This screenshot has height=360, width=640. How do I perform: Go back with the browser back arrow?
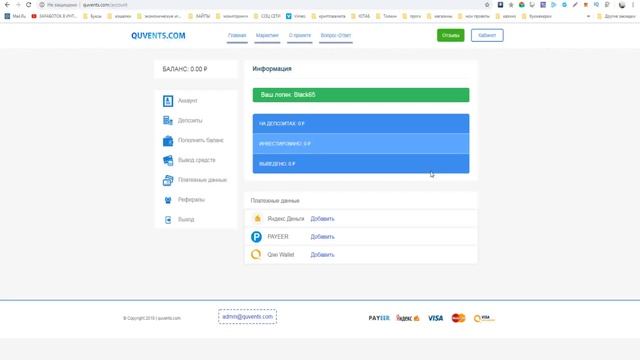point(7,5)
